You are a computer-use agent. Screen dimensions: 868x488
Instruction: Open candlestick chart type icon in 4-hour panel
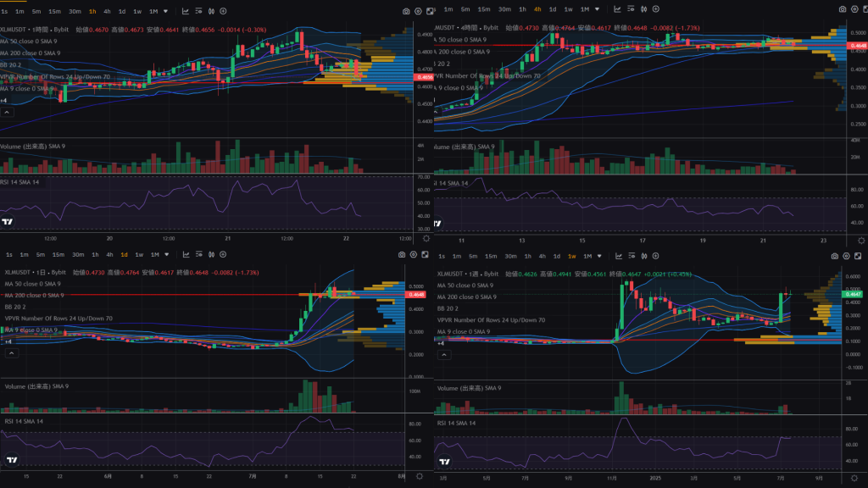(644, 8)
